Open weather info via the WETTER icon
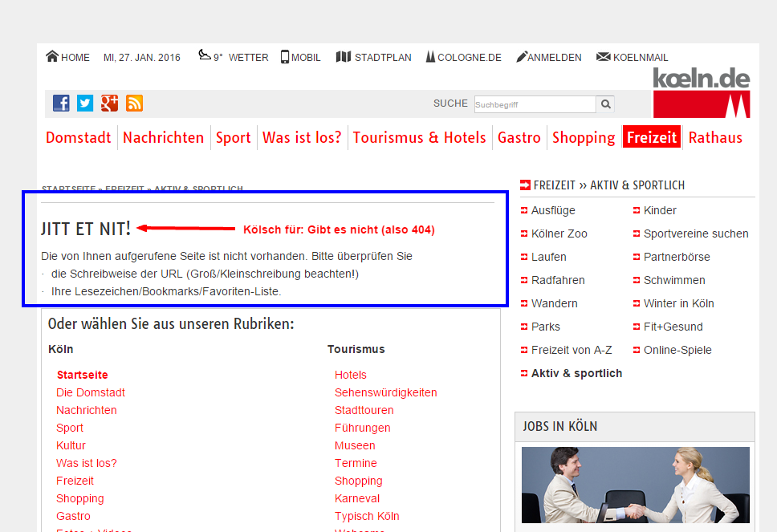The height and width of the screenshot is (532, 777). click(x=204, y=55)
